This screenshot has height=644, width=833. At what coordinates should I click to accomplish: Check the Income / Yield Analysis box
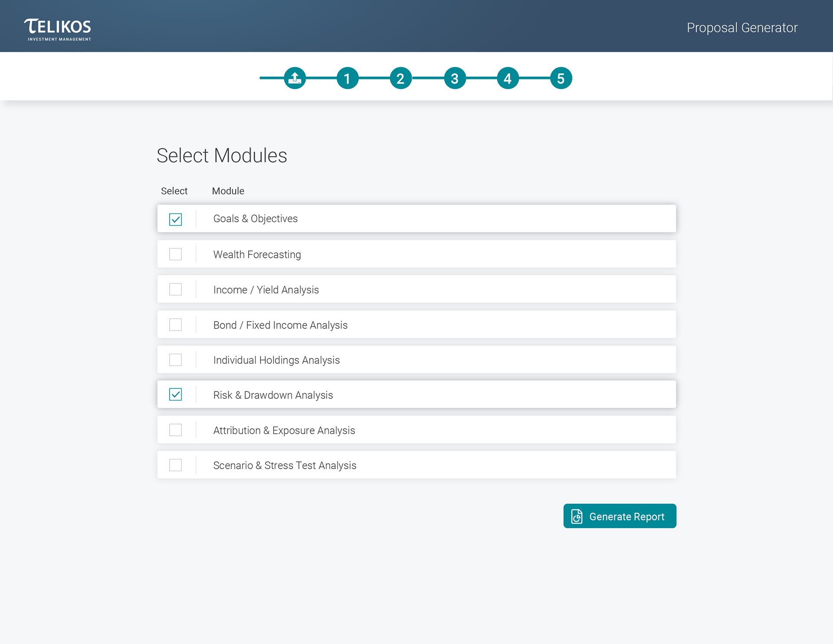pos(175,289)
